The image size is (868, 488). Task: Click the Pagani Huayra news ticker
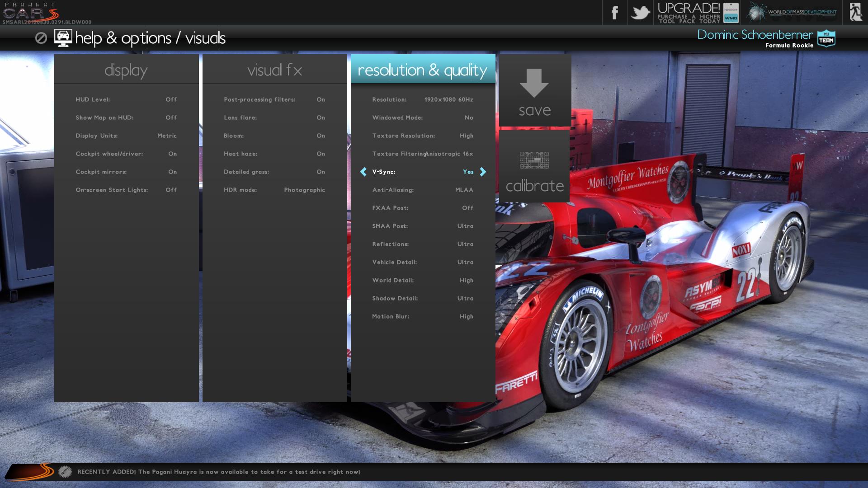click(219, 472)
